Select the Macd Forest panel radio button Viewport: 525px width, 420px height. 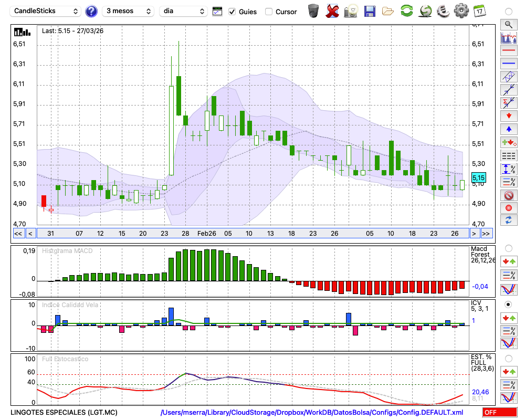tap(508, 248)
